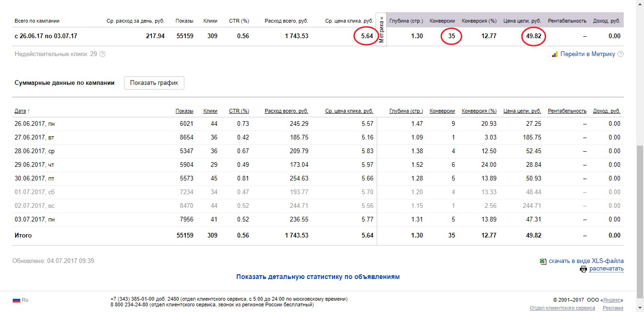Click the XLS file icon
The image size is (644, 312).
point(543,261)
